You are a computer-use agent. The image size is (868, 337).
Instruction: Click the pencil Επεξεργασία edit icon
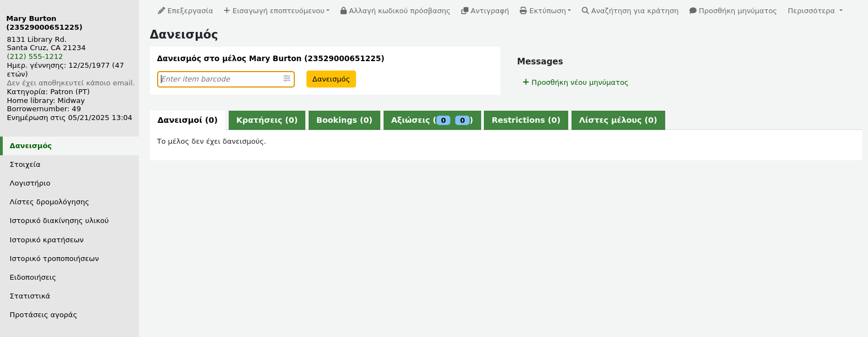(x=161, y=11)
